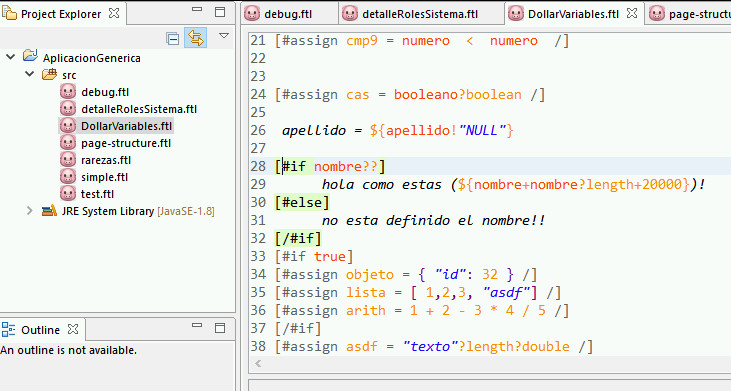Click the Outline view icon

click(x=8, y=329)
